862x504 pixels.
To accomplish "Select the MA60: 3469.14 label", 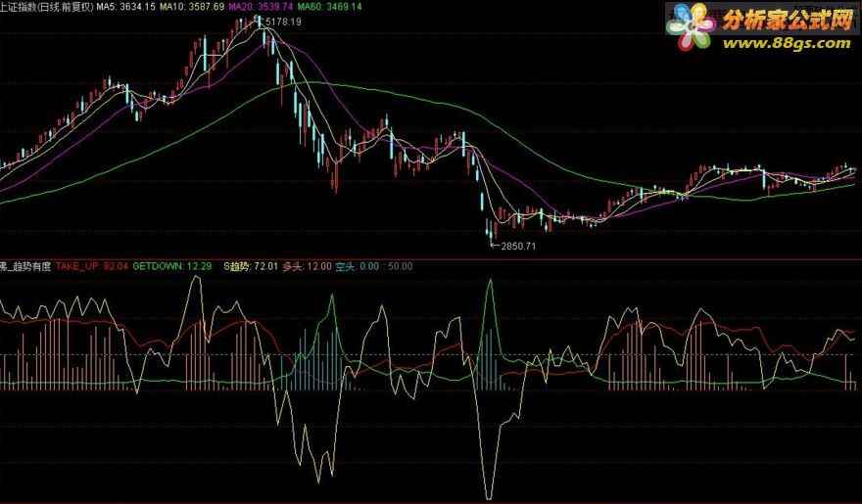I will (x=329, y=7).
